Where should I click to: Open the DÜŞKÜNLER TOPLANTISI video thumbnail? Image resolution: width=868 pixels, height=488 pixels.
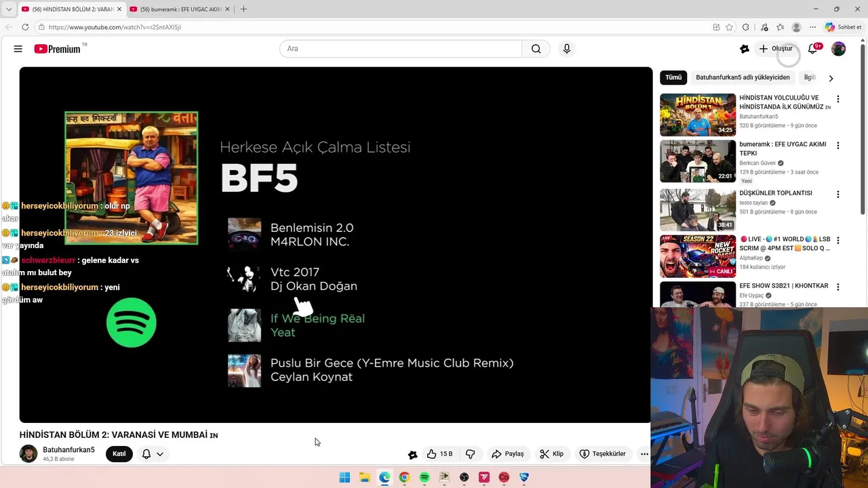coord(698,209)
